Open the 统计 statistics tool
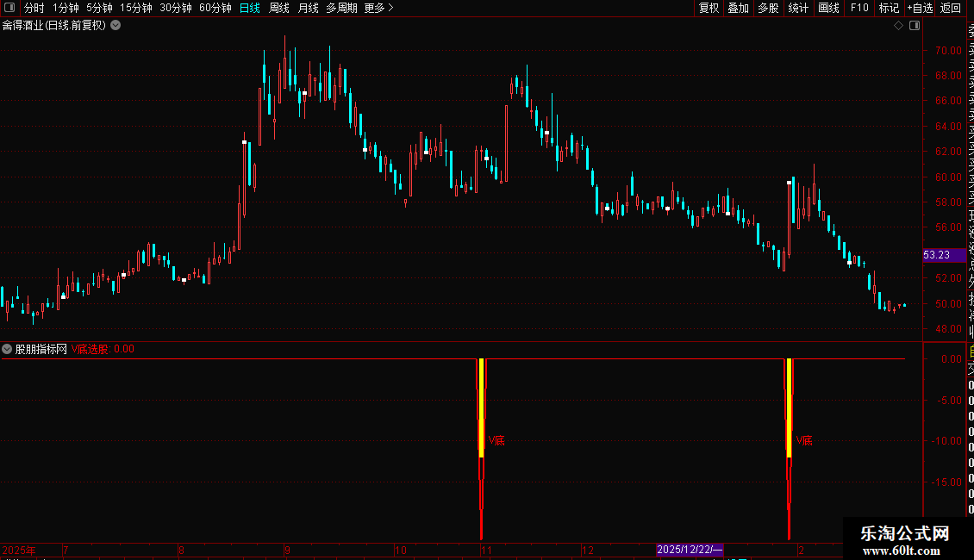The height and width of the screenshot is (560, 974). [x=798, y=8]
